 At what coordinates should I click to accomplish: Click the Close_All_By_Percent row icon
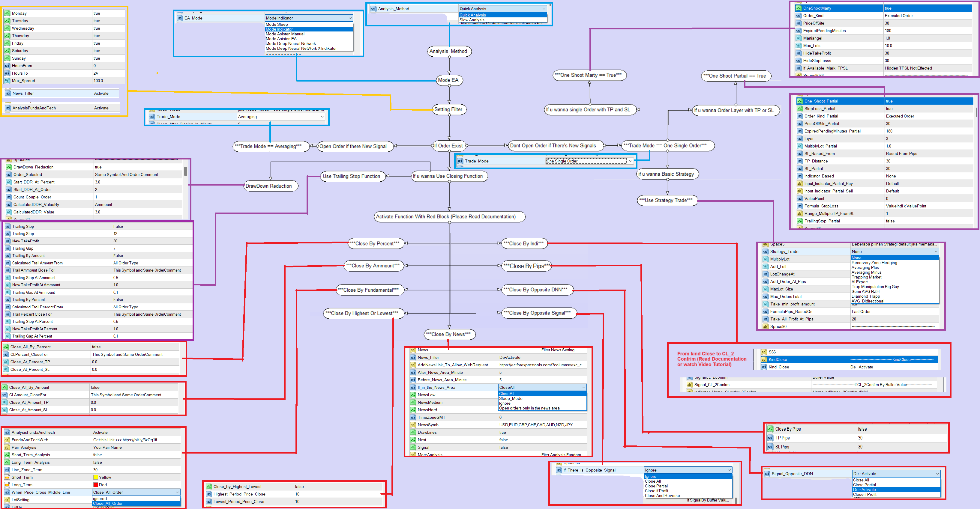pos(6,347)
